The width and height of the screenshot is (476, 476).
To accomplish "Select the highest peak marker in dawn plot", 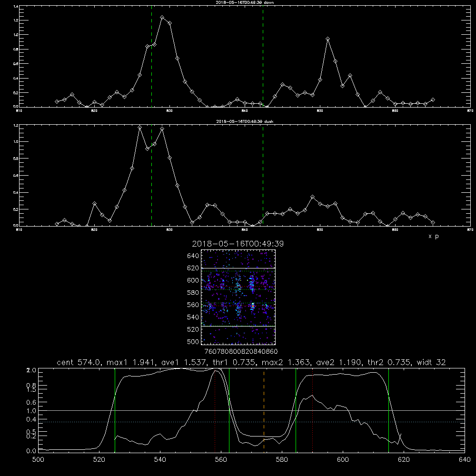I will point(162,18).
